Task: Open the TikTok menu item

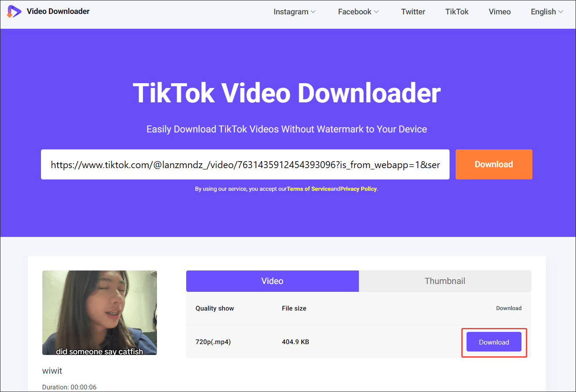Action: click(457, 12)
